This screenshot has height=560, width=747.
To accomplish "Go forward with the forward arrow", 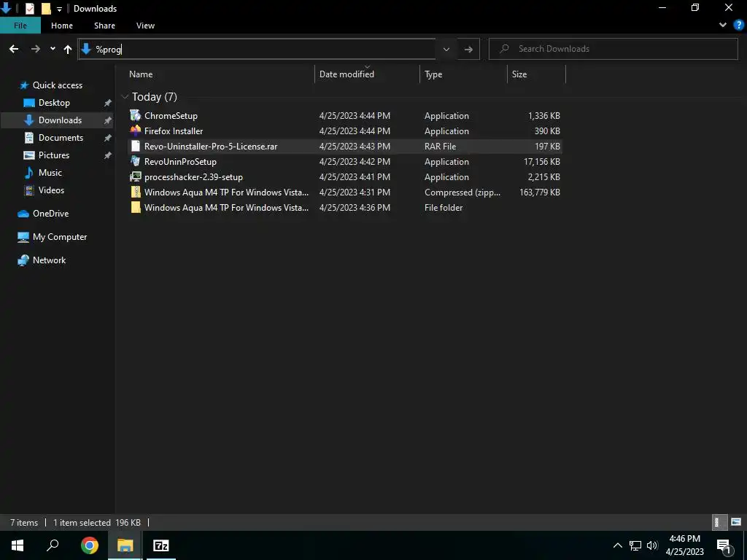I will tap(35, 49).
